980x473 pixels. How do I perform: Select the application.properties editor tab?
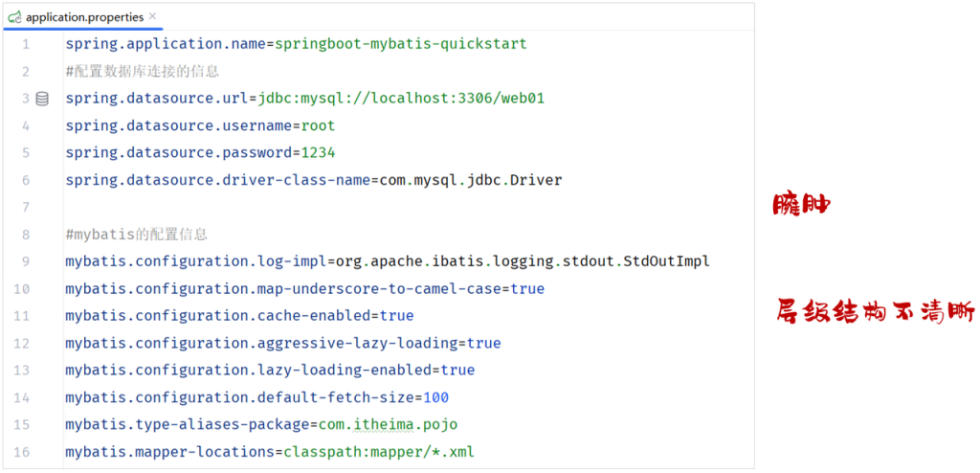point(84,17)
